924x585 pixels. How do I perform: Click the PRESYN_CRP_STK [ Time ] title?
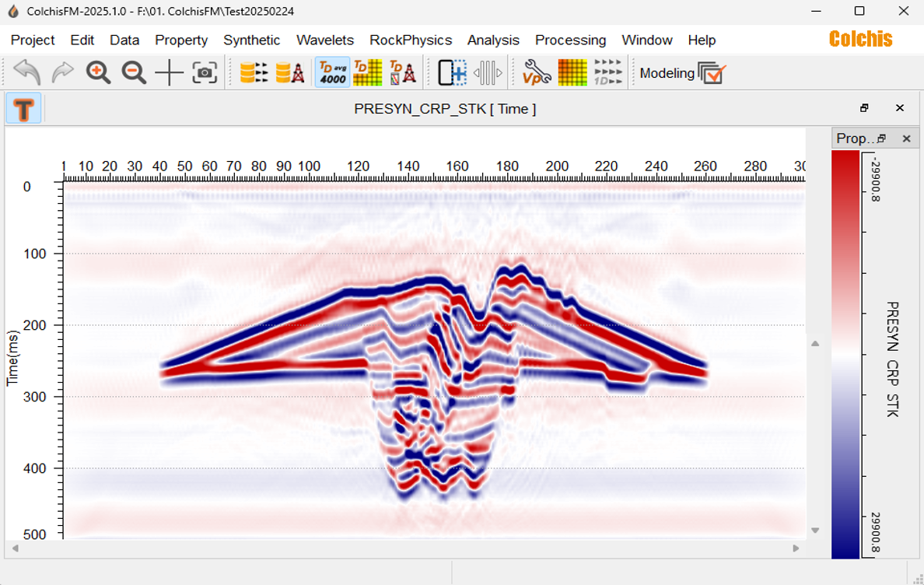(445, 109)
